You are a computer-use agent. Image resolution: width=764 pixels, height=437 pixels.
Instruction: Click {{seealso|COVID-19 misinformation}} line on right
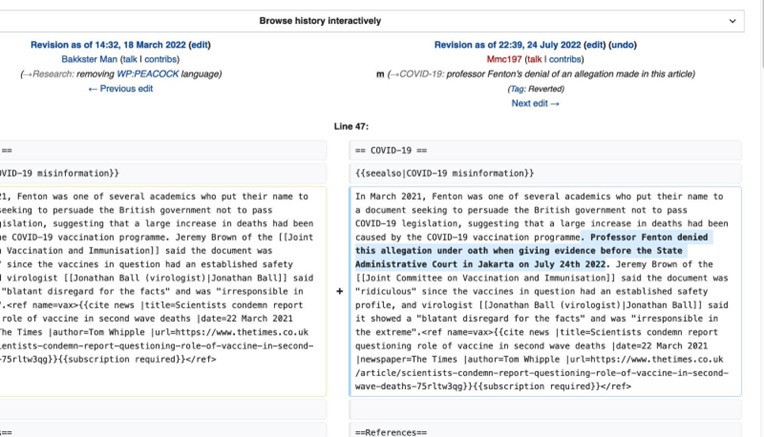pos(545,173)
